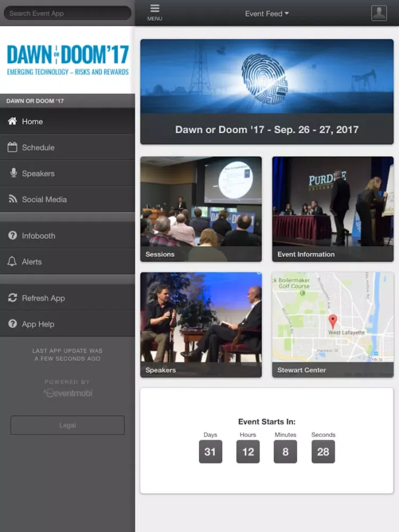Click the Home house icon
The image size is (399, 532).
[x=12, y=121]
